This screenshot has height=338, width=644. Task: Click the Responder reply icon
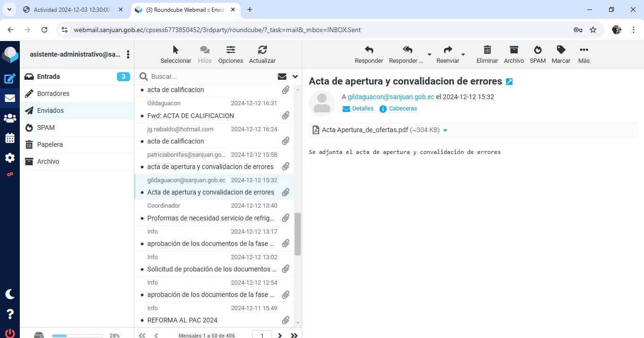(x=369, y=50)
